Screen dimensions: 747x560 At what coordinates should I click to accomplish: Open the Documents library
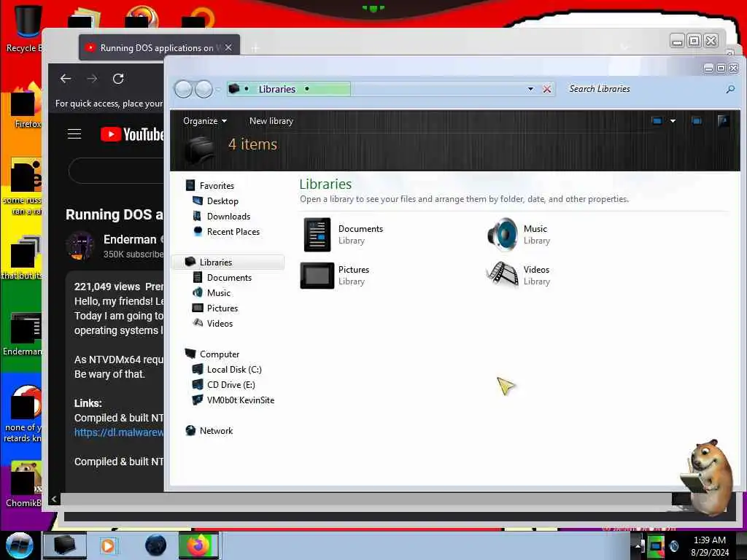[x=344, y=234]
